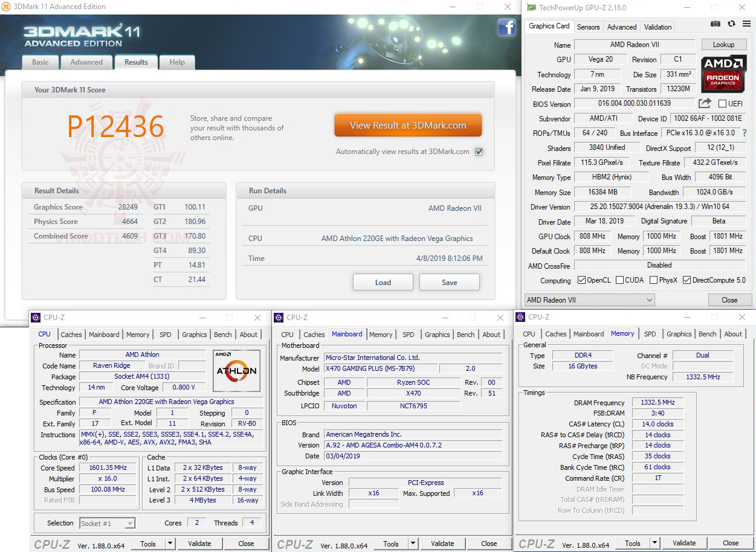Click the BIOS Version field in GPU-Z

pos(635,103)
